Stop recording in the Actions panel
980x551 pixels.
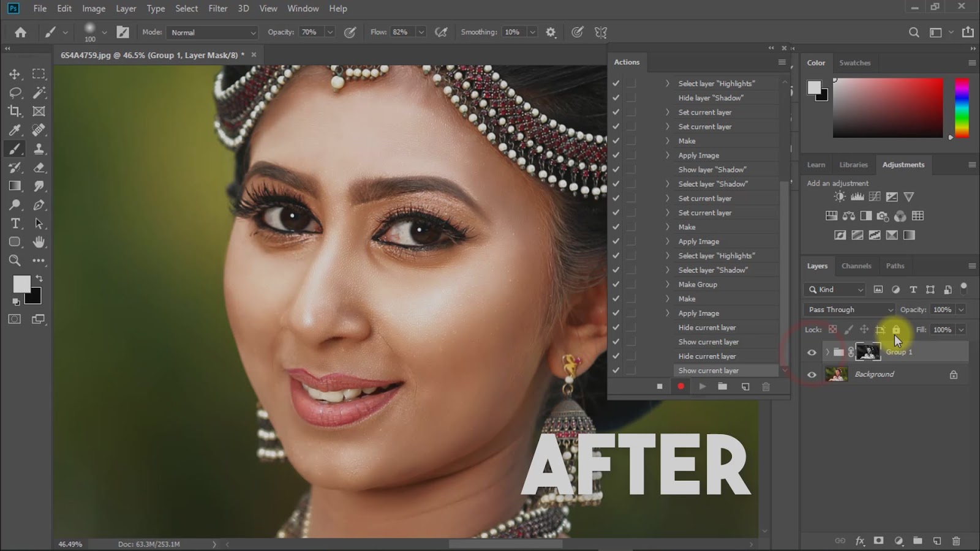point(660,387)
